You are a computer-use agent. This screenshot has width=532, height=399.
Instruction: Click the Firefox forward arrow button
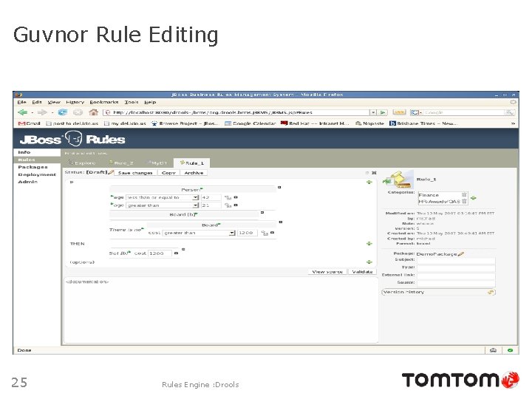[x=42, y=112]
